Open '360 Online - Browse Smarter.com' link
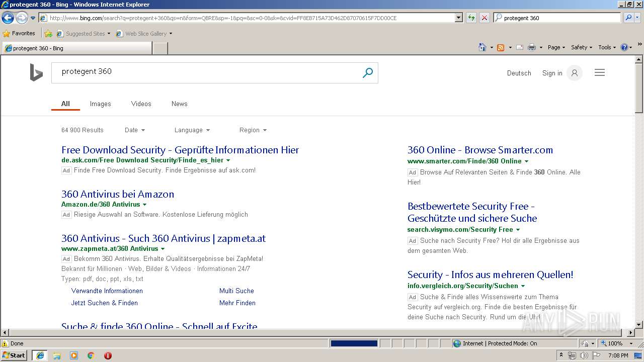The height and width of the screenshot is (362, 644). point(480,150)
